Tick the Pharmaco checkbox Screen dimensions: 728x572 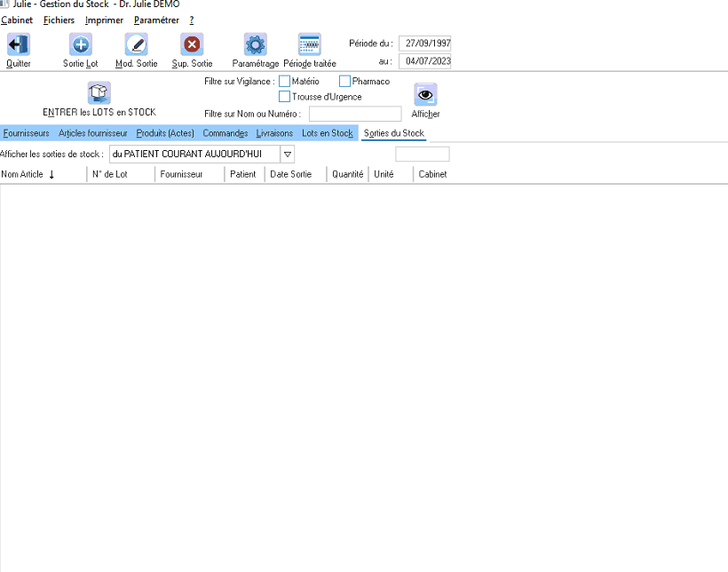(x=344, y=82)
